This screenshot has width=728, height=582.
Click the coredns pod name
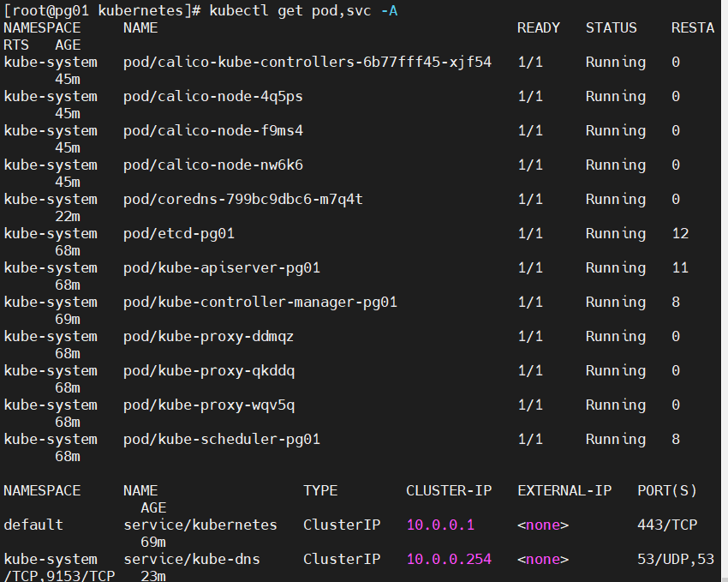pos(242,199)
